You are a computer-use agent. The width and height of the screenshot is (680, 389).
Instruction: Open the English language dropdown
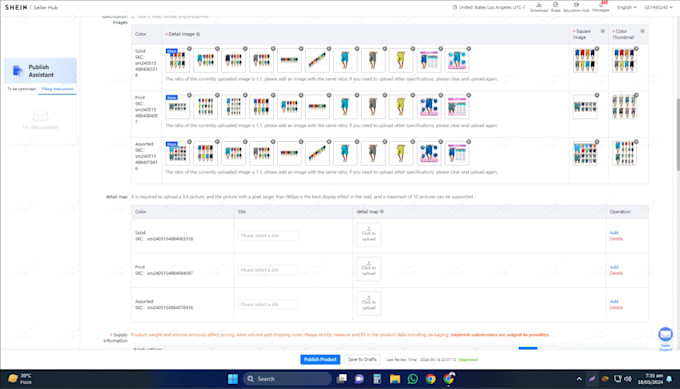[x=627, y=7]
